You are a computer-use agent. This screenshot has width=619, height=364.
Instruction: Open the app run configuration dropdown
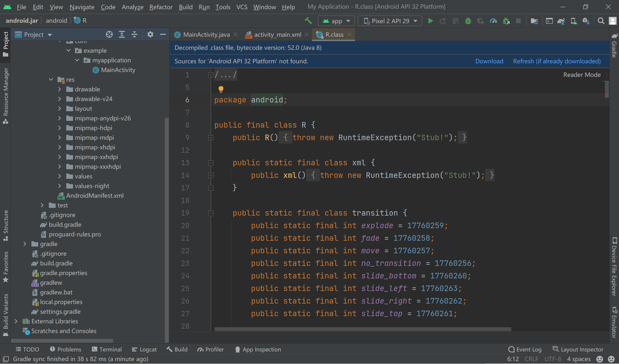pos(336,21)
